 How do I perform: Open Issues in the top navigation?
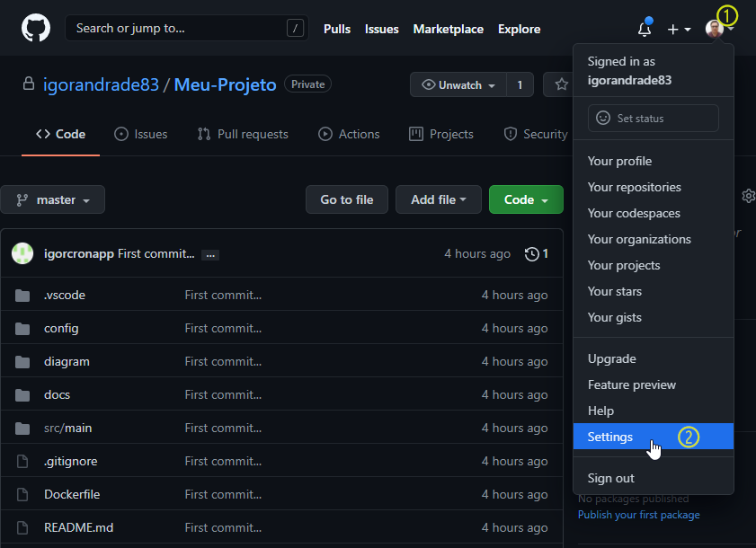[x=381, y=29]
